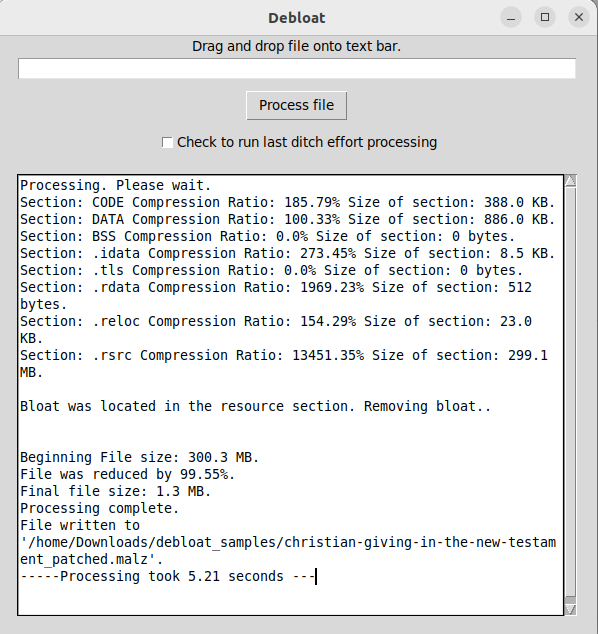
Task: Click 'Drag and drop file onto text bar.' label
Action: click(296, 46)
